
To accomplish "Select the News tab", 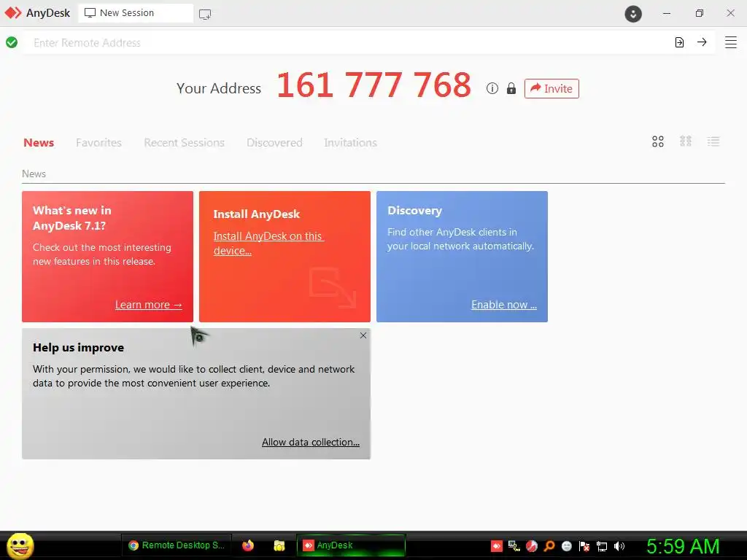I will [39, 142].
